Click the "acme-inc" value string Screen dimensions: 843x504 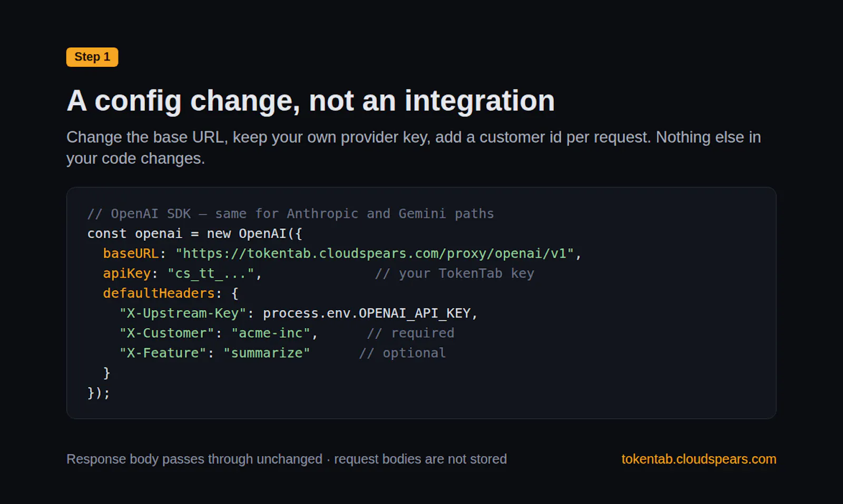[x=271, y=333]
